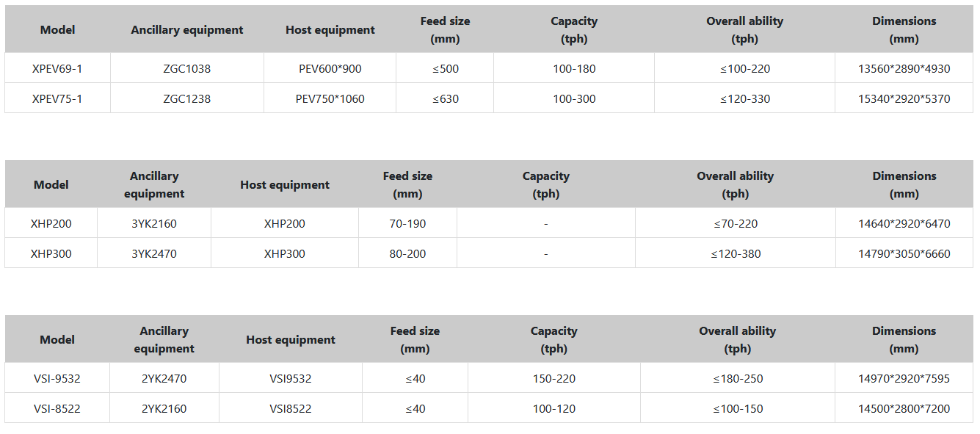Image resolution: width=980 pixels, height=434 pixels.
Task: Select the ≤630 feed size cell
Action: click(445, 98)
